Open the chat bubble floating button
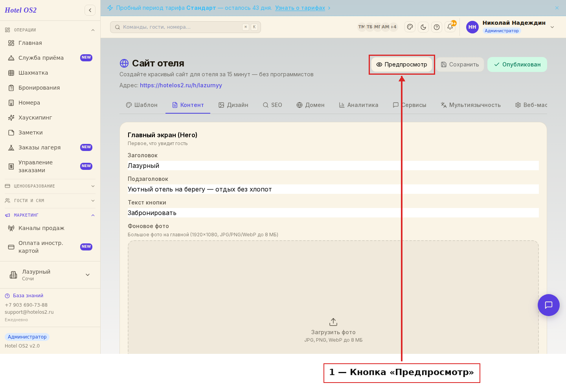The image size is (566, 392). [x=549, y=305]
